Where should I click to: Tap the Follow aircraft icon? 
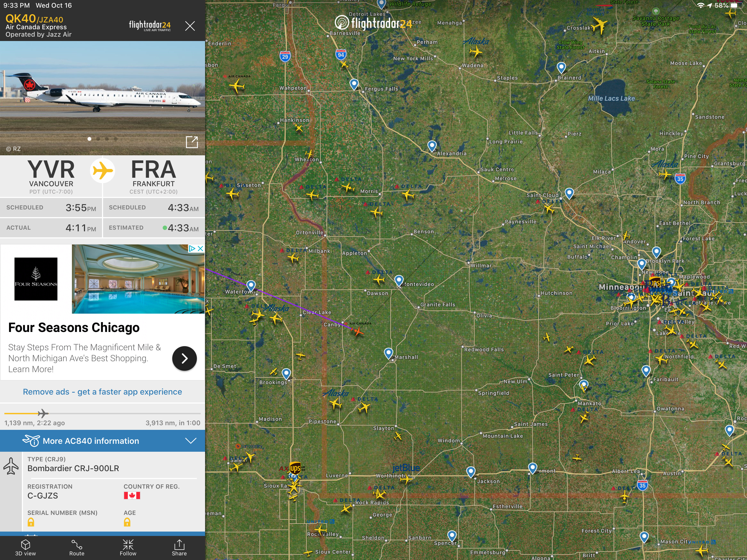128,547
